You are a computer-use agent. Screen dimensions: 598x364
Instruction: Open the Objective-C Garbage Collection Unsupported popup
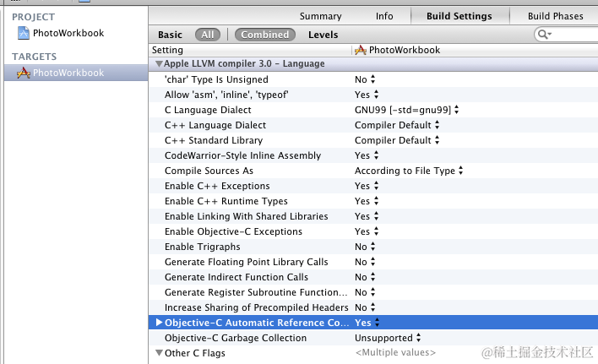[388, 338]
